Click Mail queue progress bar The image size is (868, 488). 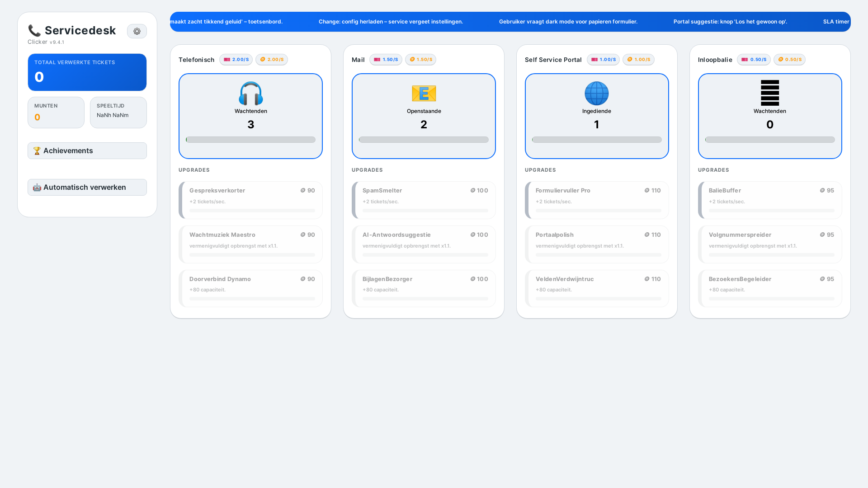[424, 140]
